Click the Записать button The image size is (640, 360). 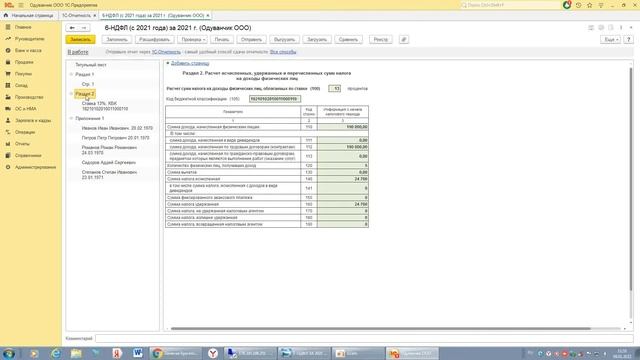[x=80, y=40]
